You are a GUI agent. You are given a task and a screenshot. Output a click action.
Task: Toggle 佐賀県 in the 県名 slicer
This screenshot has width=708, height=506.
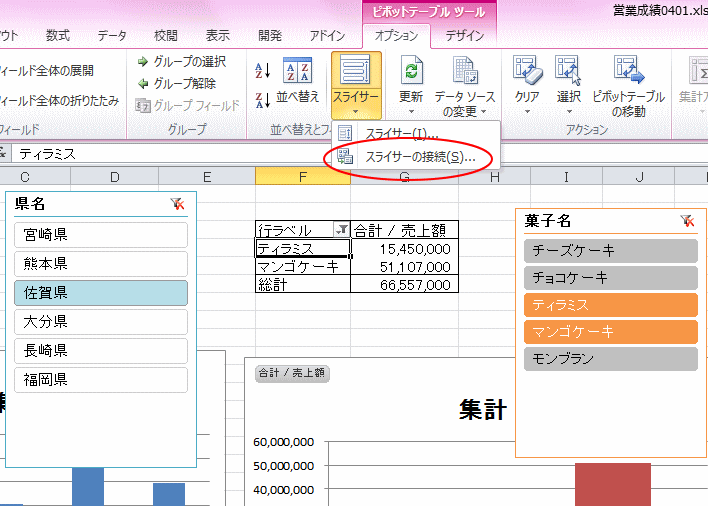click(101, 293)
